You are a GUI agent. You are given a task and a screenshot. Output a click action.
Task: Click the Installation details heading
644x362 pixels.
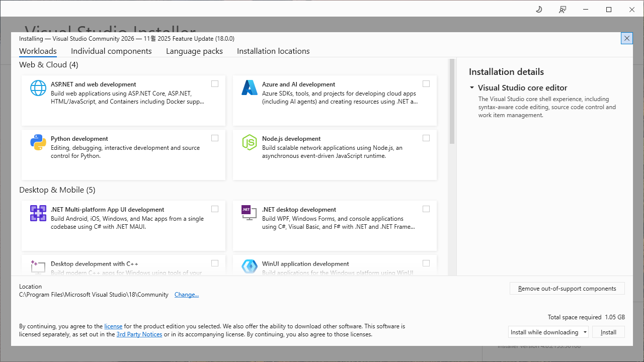pos(506,72)
